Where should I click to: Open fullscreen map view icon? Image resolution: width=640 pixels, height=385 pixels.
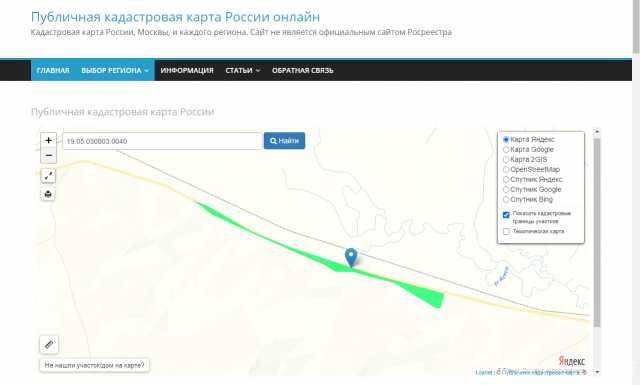click(48, 176)
